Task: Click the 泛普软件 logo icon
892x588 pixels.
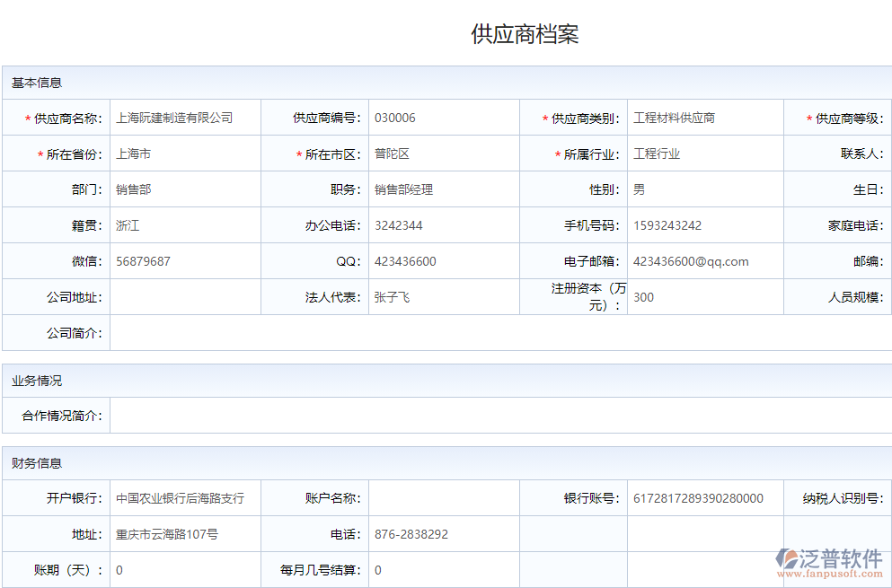Action: pyautogui.click(x=786, y=558)
